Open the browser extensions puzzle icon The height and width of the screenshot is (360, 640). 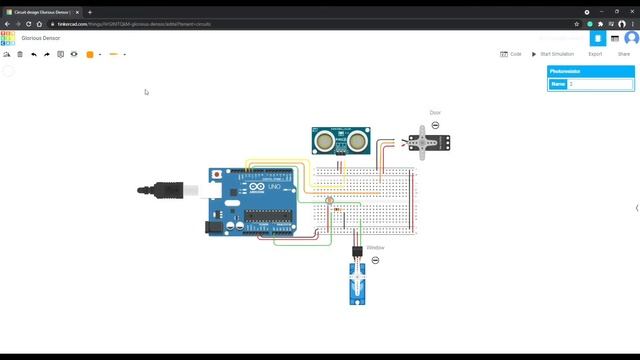coord(600,24)
